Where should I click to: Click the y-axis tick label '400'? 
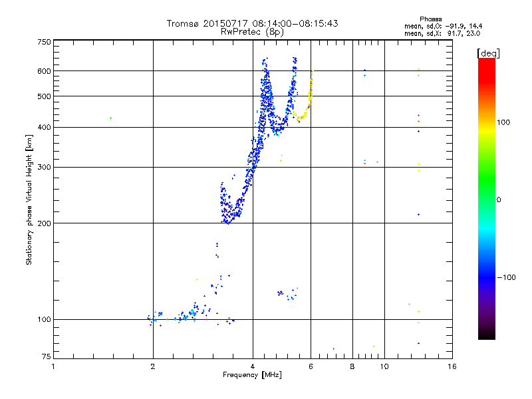(x=44, y=127)
